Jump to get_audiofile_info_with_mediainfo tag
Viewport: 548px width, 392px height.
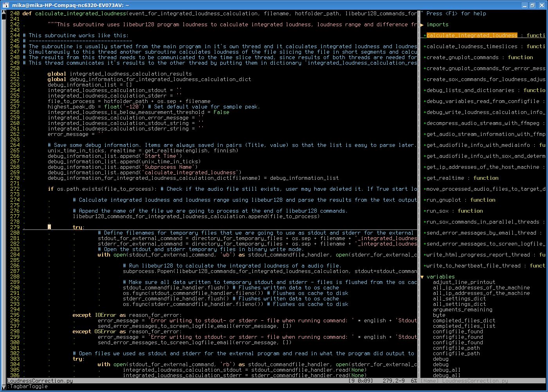tap(478, 145)
